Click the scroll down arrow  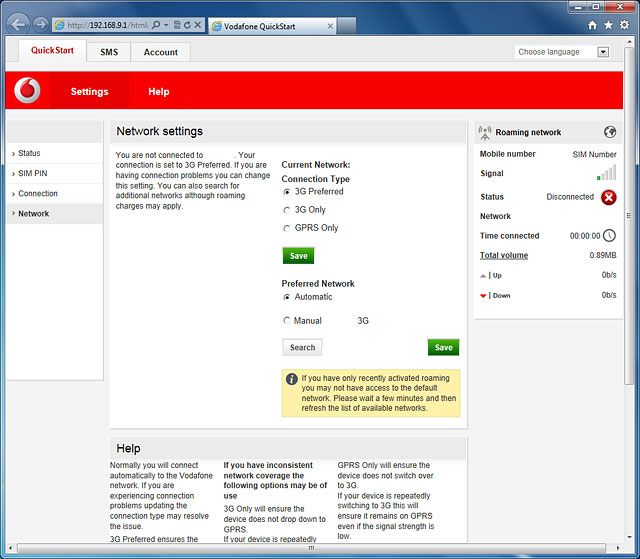629,537
